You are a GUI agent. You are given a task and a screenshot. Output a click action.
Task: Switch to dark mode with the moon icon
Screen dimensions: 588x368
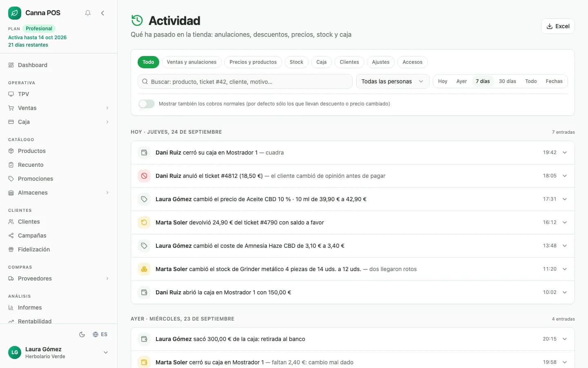tap(82, 334)
